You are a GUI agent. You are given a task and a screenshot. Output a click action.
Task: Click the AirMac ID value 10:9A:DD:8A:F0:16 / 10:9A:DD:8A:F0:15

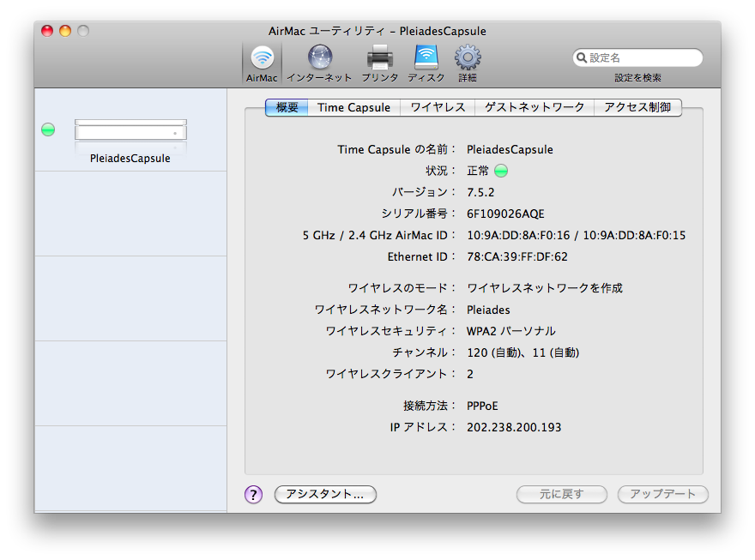(x=577, y=235)
